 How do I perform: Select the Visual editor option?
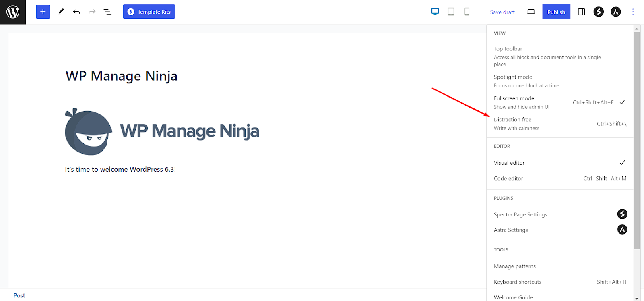pyautogui.click(x=560, y=163)
